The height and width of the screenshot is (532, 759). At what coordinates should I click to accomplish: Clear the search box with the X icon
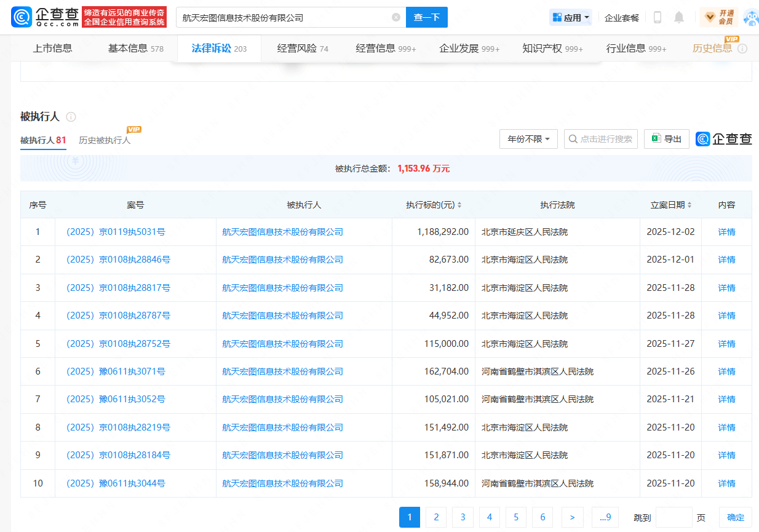(x=396, y=18)
